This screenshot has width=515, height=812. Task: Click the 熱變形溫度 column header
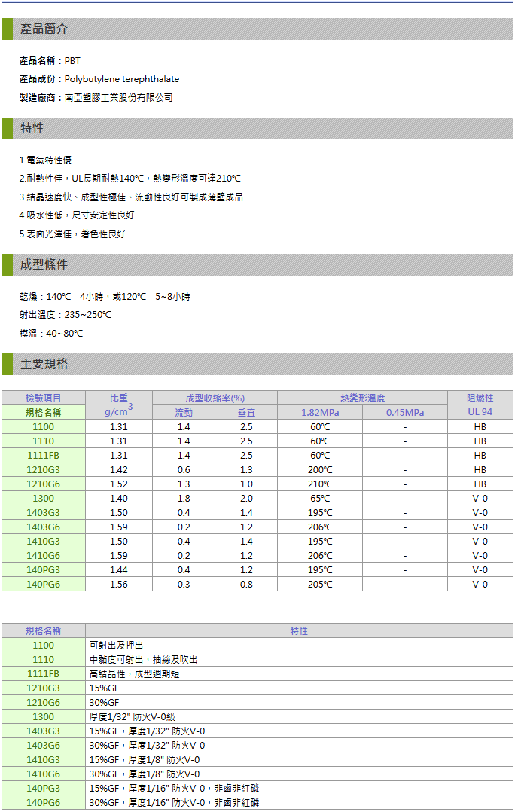(x=362, y=398)
